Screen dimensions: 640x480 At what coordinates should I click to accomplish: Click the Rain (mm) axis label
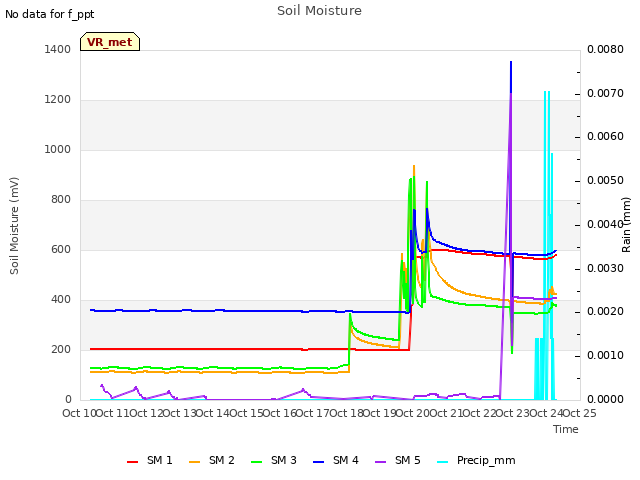[x=626, y=225]
